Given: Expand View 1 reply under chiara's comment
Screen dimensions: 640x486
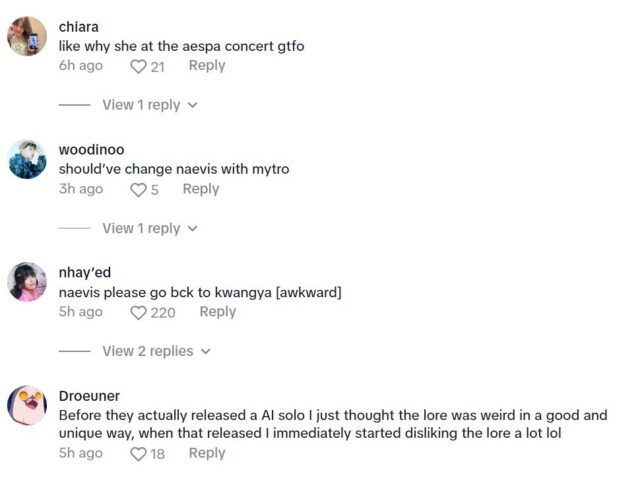Looking at the screenshot, I should [149, 105].
